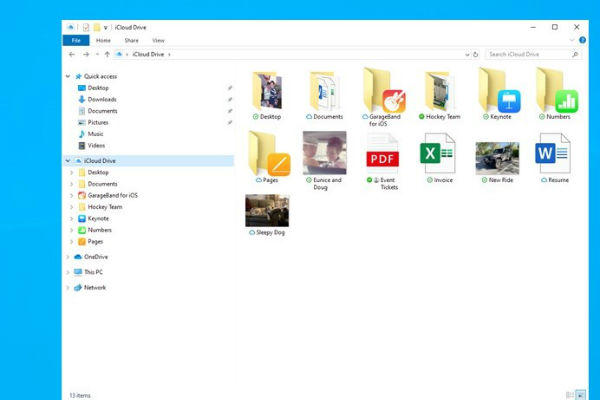
Task: Open the Keynote folder in main pane
Action: (497, 91)
